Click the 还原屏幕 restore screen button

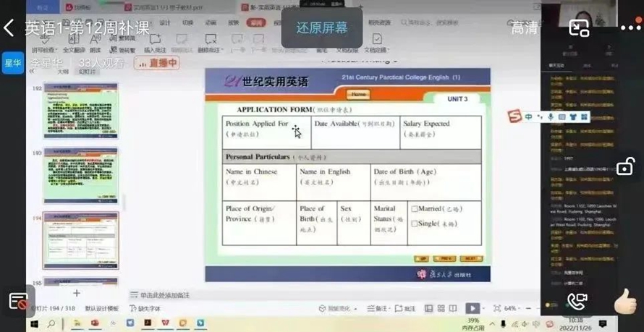click(x=321, y=28)
